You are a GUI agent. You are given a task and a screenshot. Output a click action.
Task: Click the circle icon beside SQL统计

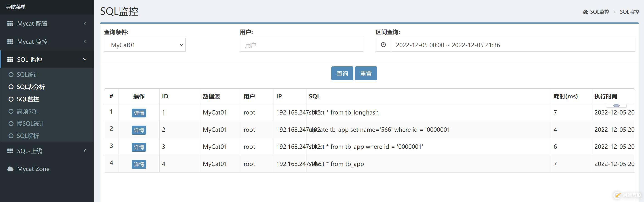tap(11, 75)
